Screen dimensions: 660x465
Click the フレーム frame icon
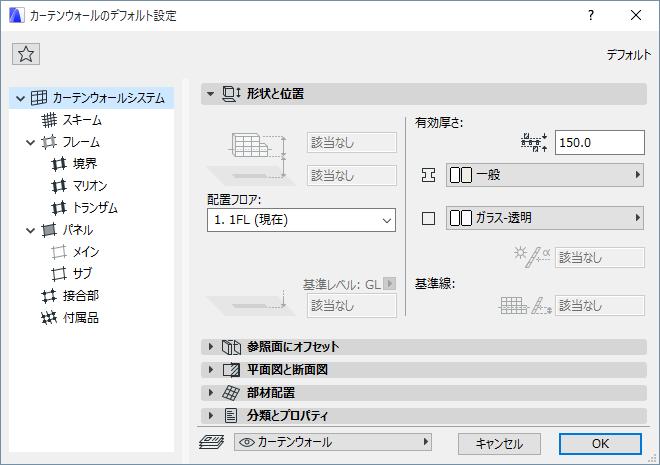coord(49,142)
